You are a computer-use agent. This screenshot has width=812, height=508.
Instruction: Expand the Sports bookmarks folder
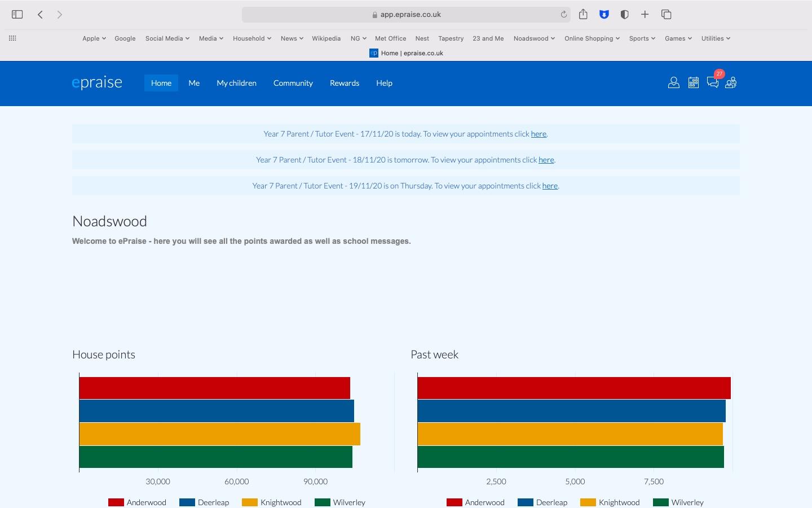[x=642, y=38]
